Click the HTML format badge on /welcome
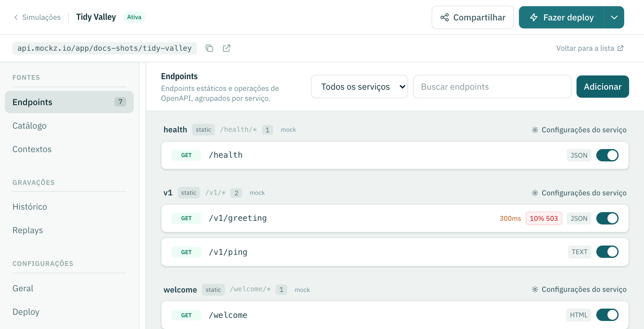 579,315
